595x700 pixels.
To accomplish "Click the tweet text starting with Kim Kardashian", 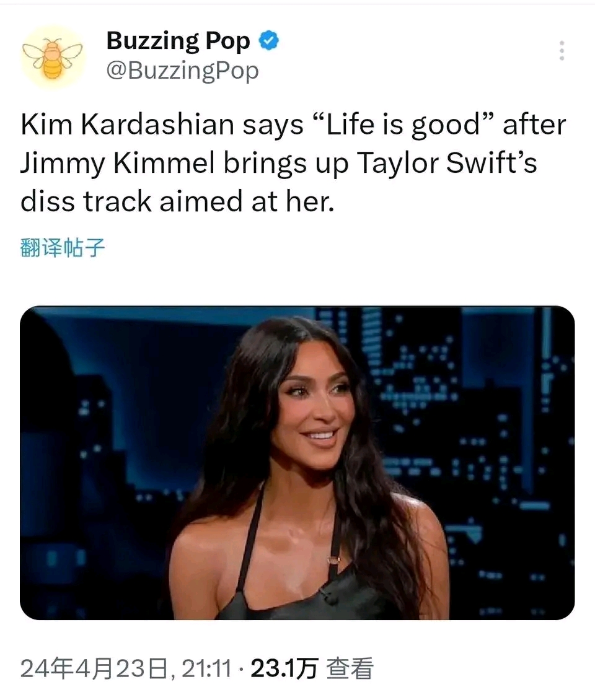I will 293,163.
